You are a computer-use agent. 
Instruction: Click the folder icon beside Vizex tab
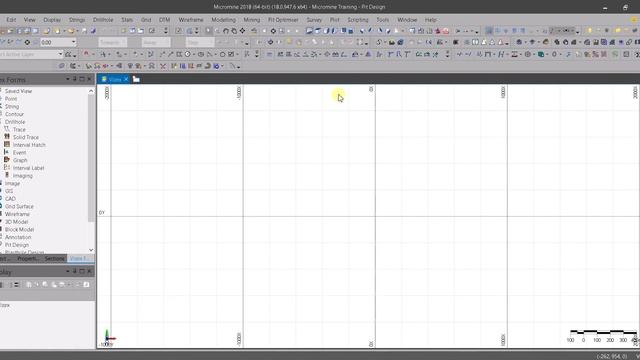[x=136, y=79]
